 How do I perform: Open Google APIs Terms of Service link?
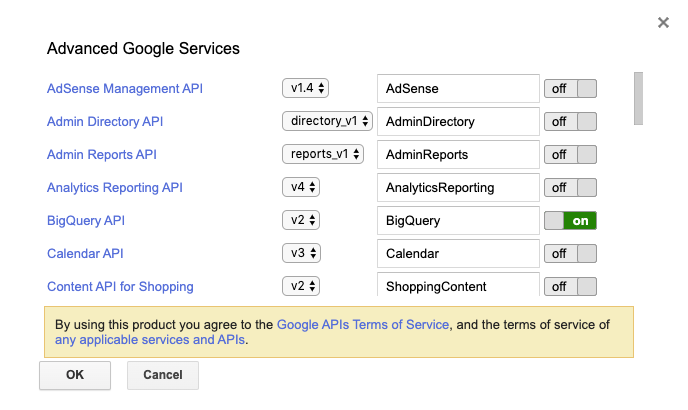coord(363,324)
